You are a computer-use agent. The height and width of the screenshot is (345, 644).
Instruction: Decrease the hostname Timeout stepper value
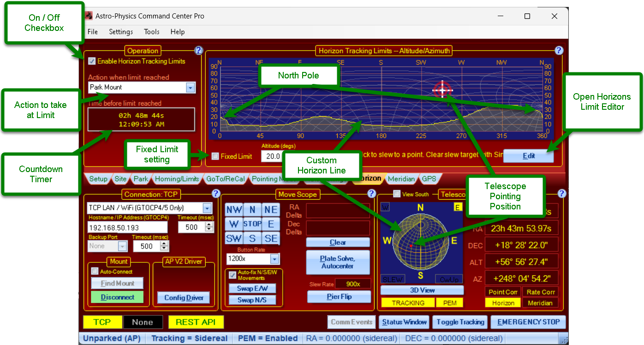tap(209, 230)
